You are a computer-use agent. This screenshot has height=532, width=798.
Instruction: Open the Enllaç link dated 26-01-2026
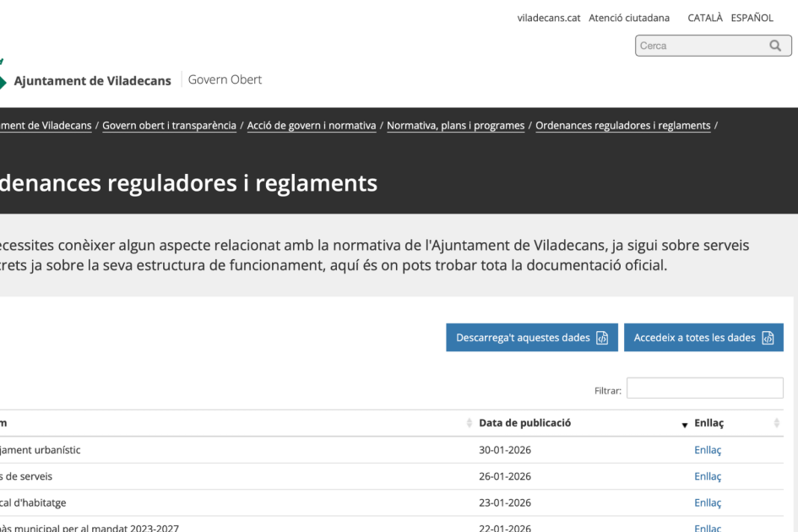click(x=707, y=476)
